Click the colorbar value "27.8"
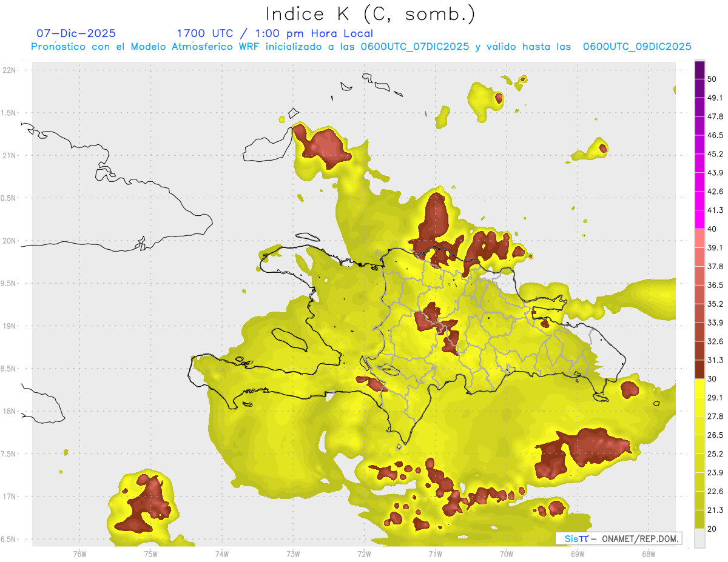The height and width of the screenshot is (562, 728). (715, 416)
